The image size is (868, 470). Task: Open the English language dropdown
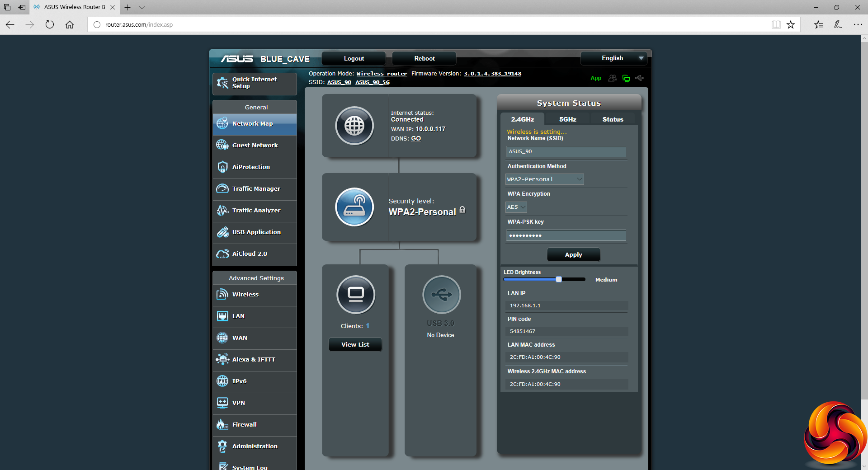tap(613, 58)
